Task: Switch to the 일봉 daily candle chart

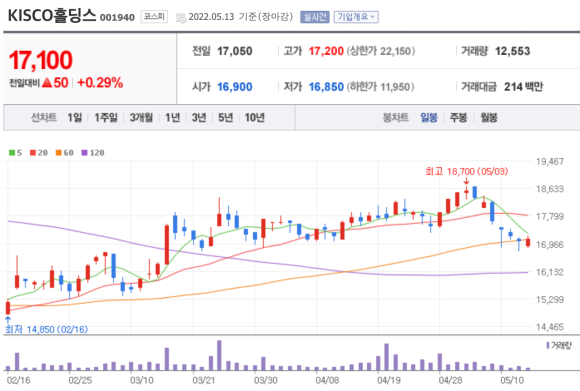Action: coord(429,118)
